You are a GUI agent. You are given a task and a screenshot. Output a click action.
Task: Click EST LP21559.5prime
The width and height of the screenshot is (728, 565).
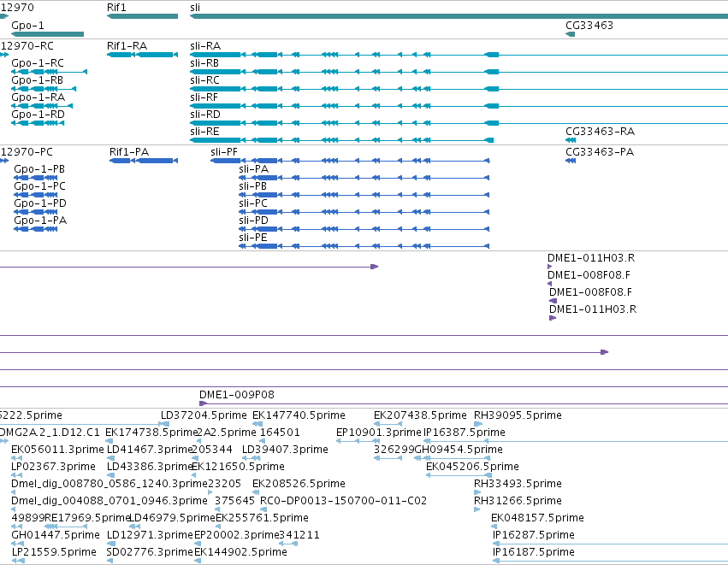[x=54, y=552]
